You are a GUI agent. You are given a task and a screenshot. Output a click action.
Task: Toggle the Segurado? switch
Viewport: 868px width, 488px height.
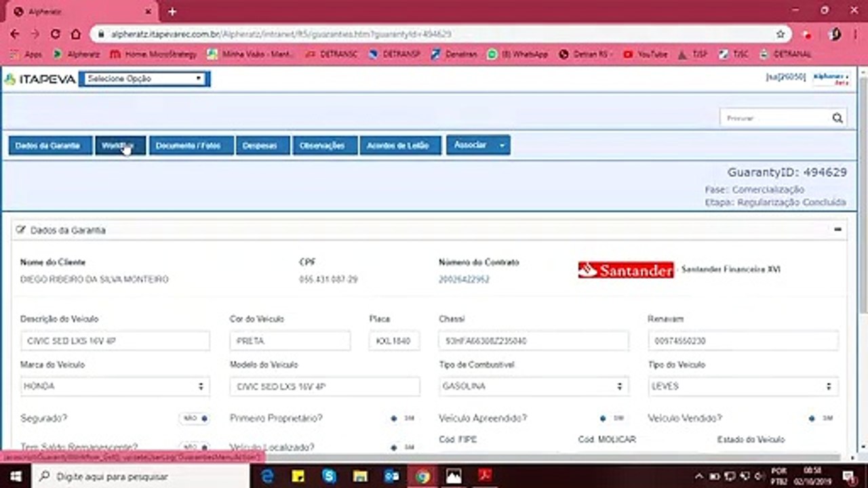pyautogui.click(x=195, y=418)
